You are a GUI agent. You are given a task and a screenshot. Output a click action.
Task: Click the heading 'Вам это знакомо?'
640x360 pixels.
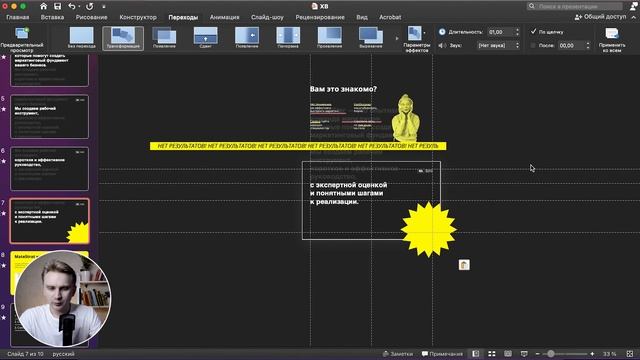click(343, 89)
